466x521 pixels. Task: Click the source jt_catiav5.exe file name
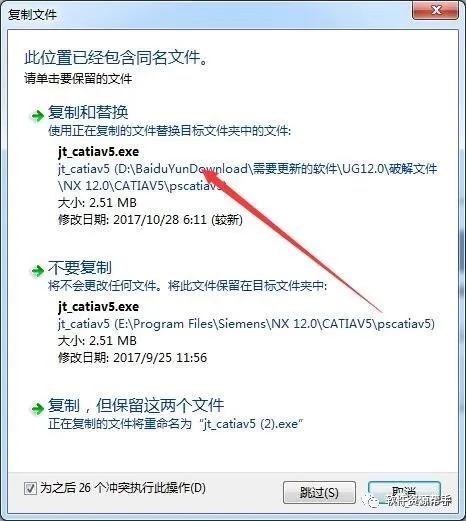tap(99, 152)
